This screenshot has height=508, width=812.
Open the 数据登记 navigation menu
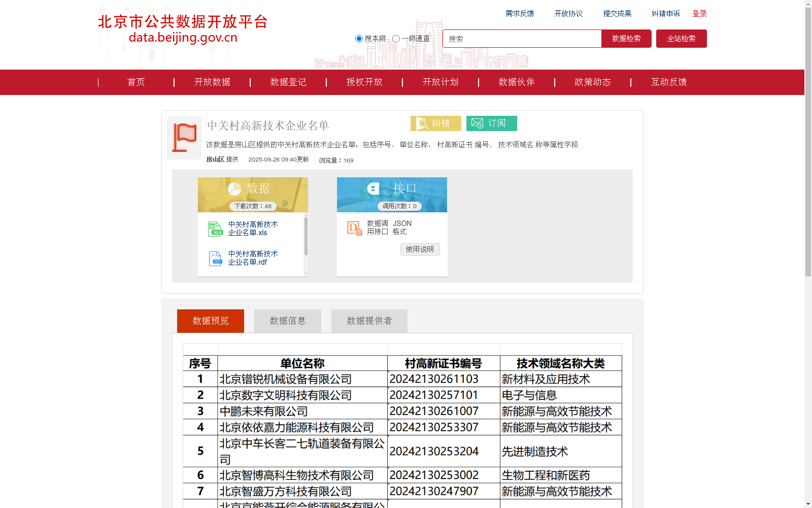(288, 82)
